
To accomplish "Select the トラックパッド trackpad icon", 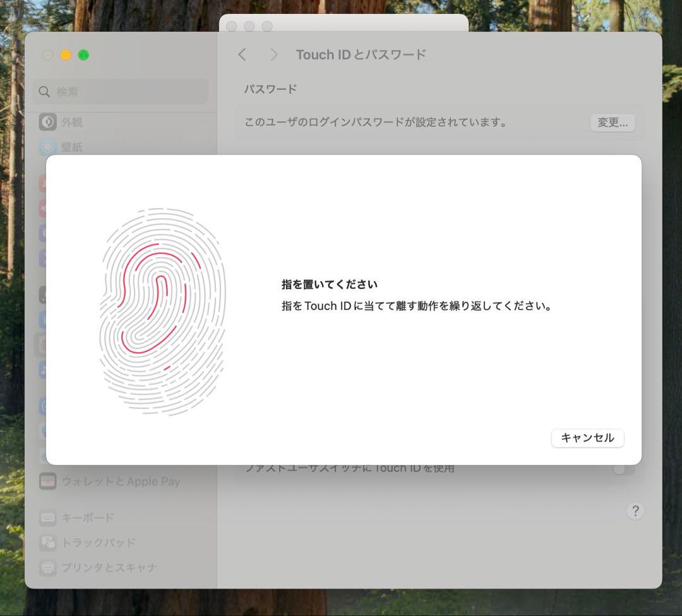I will point(48,542).
